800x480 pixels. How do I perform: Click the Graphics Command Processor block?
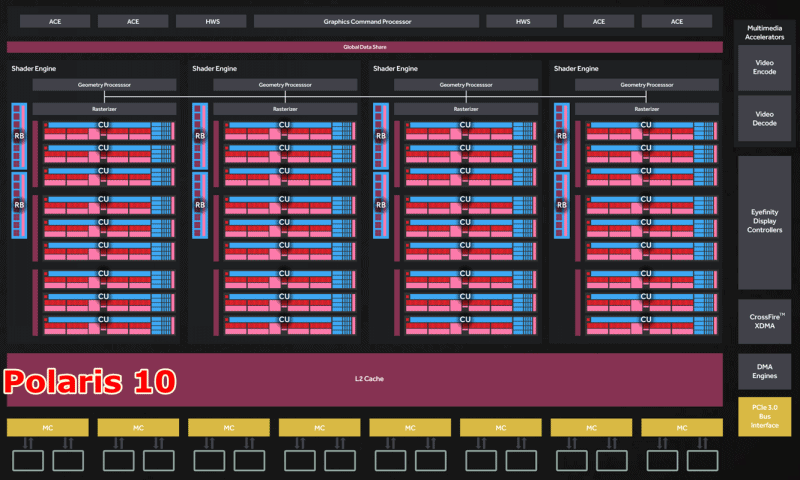[x=365, y=21]
